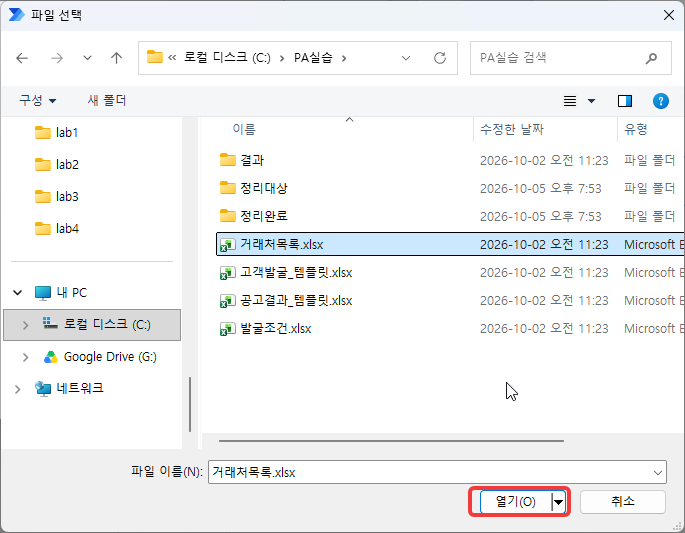
Task: Go up one folder level
Action: [x=116, y=58]
